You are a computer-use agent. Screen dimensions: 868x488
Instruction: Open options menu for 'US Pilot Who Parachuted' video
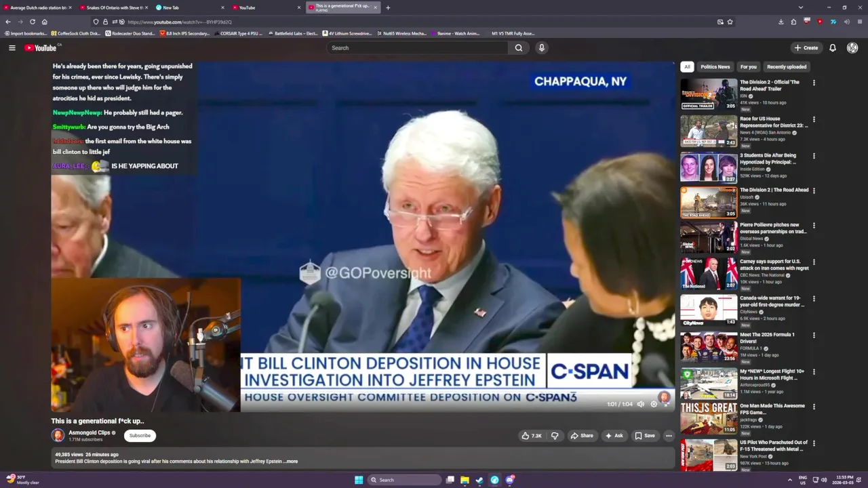814,443
